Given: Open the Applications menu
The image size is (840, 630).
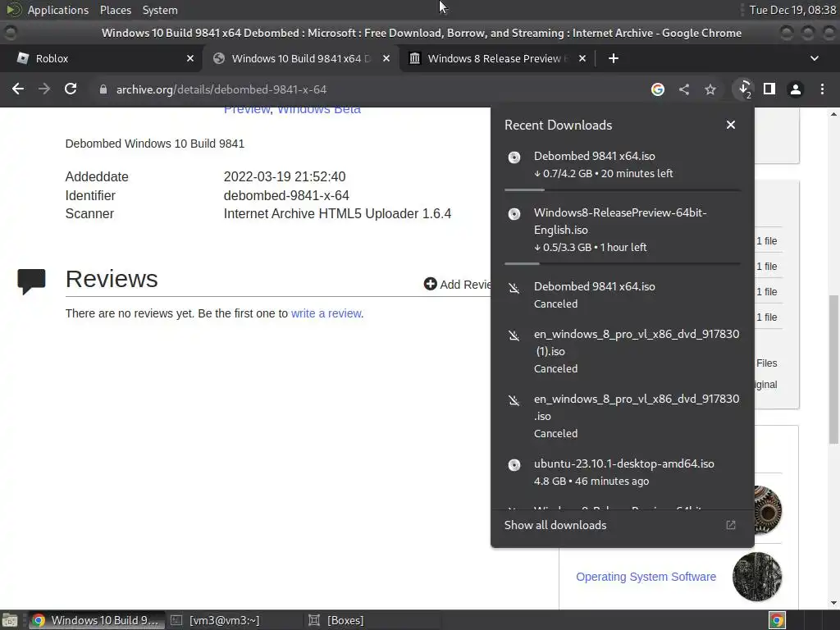Looking at the screenshot, I should 58,10.
